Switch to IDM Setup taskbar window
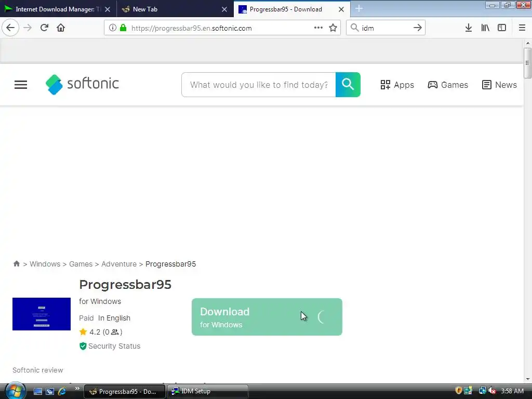The height and width of the screenshot is (399, 532). [x=207, y=392]
